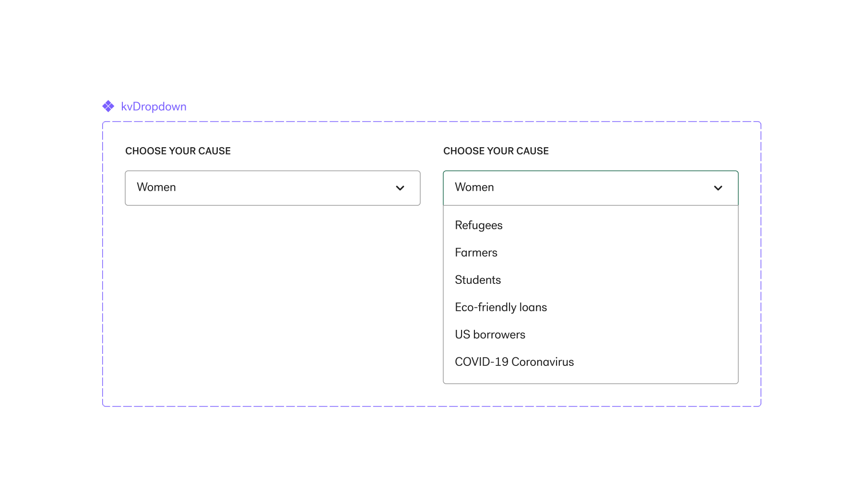Click the chevron arrow in collapsed dropdown
The height and width of the screenshot is (504, 864).
[400, 188]
